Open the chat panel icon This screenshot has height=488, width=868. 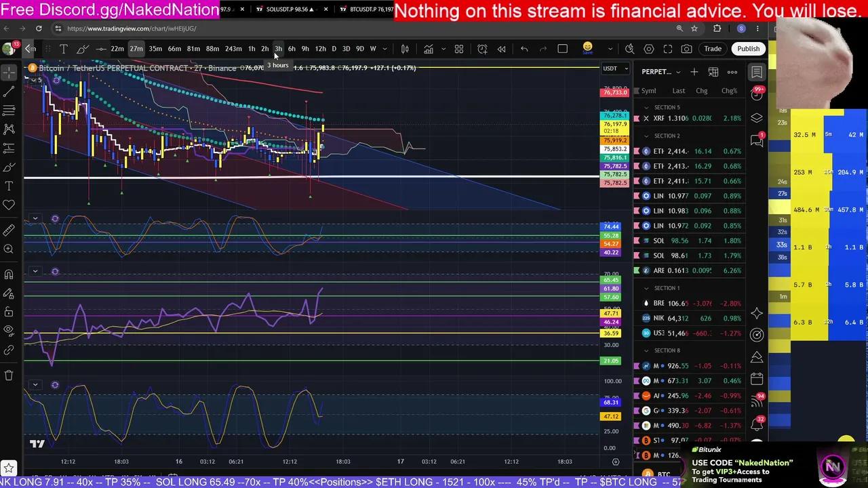point(757,140)
